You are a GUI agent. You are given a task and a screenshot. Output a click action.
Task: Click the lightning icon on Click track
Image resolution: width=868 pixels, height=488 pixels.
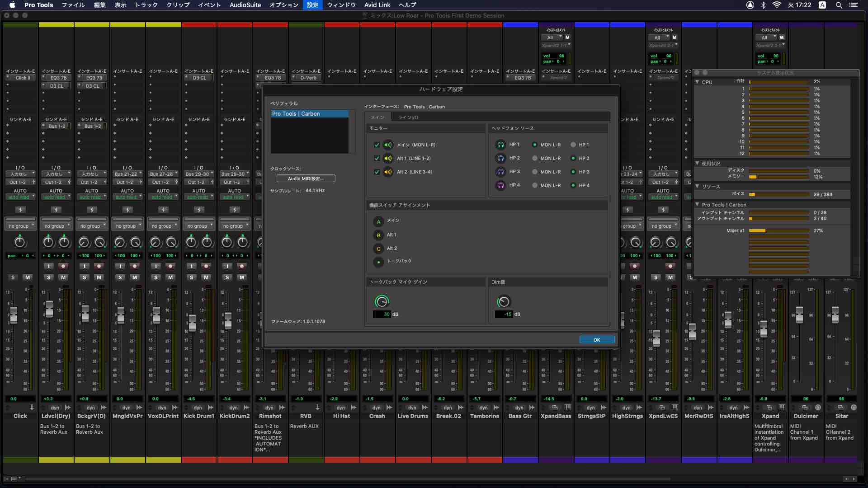(x=20, y=210)
